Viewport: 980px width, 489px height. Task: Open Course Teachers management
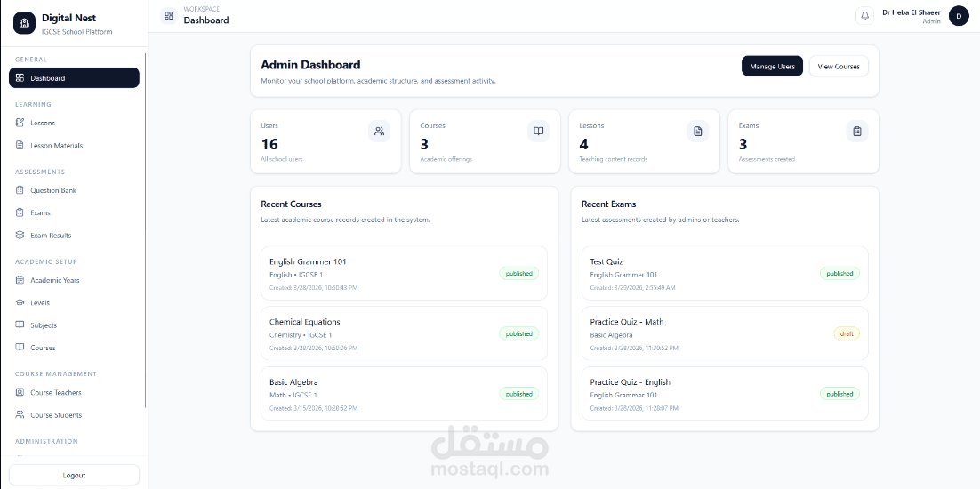click(74, 393)
